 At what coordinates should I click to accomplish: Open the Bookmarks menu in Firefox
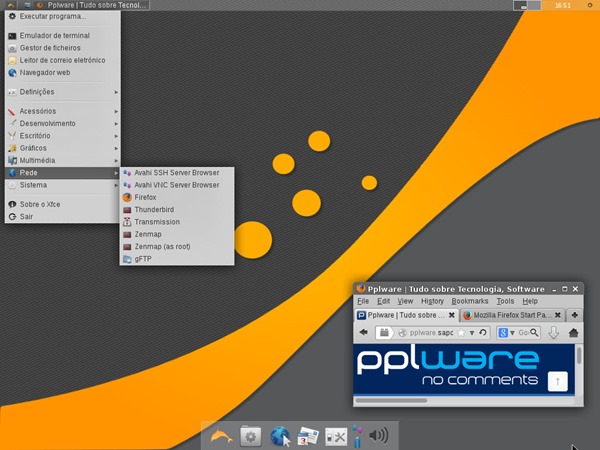(470, 301)
